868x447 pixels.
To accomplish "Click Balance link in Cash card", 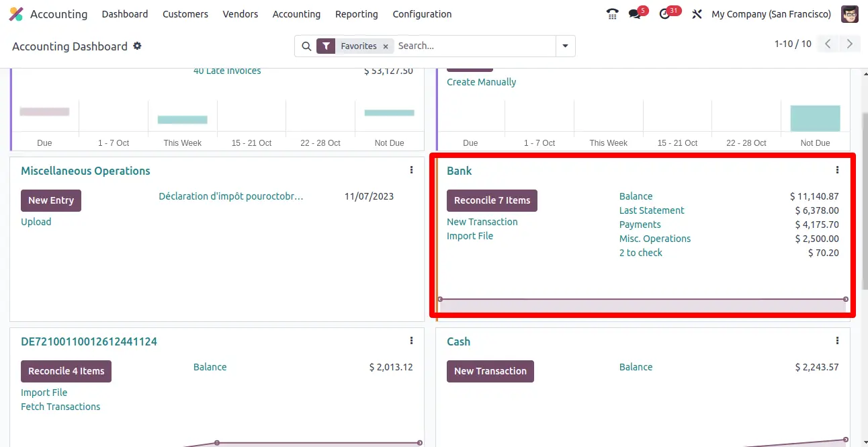I will (x=636, y=367).
